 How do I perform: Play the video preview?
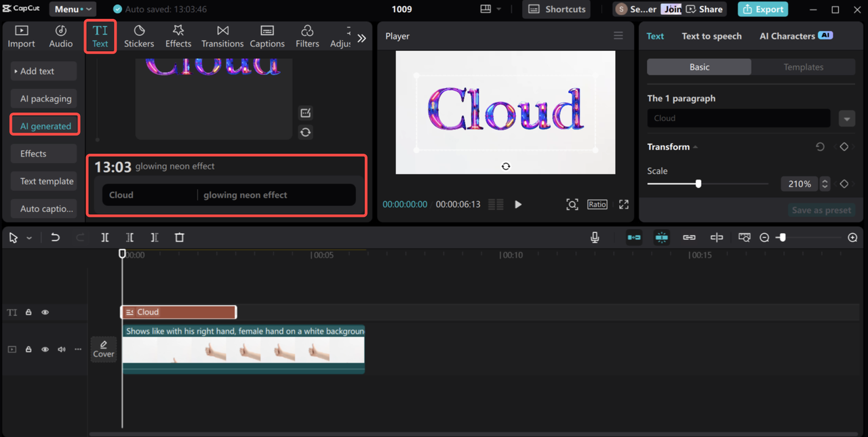[x=518, y=204]
